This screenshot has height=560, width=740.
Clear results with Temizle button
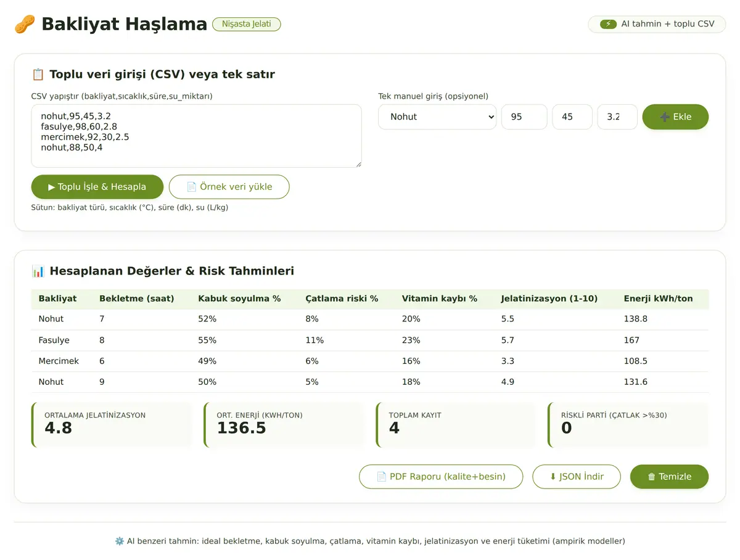669,477
